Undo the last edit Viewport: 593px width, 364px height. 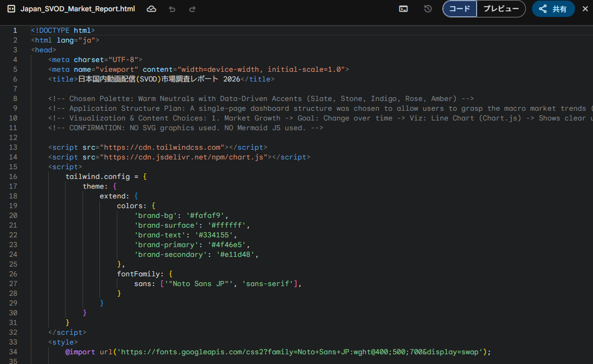(x=172, y=9)
